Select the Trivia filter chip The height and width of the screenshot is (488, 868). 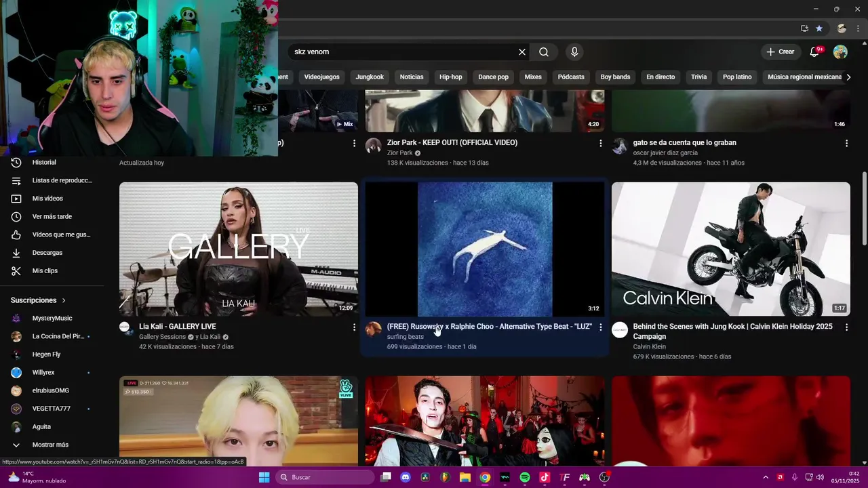click(x=698, y=77)
